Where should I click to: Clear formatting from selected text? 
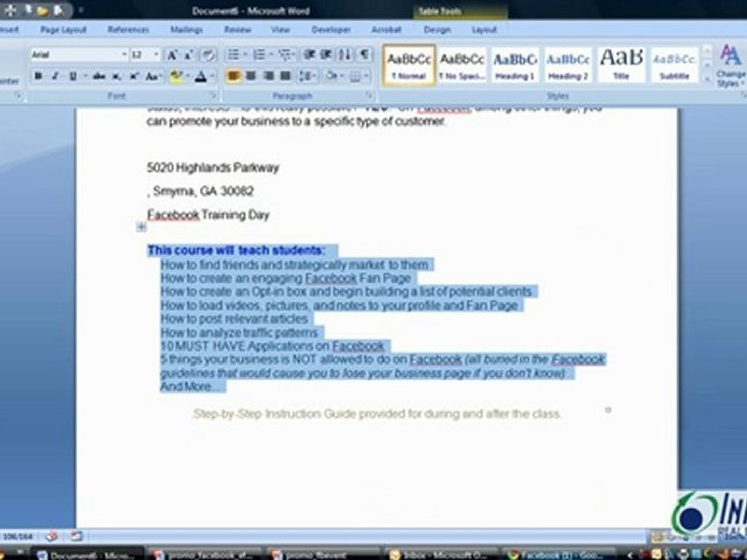coord(208,54)
